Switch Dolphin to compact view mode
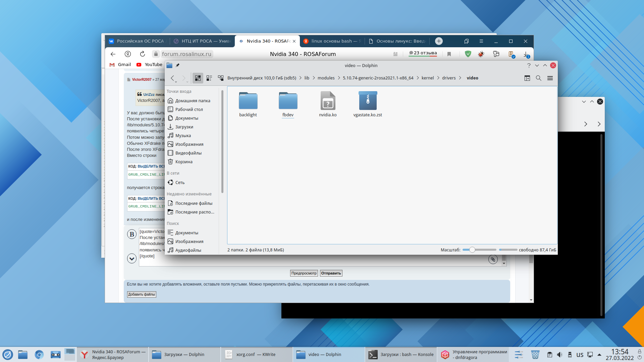Image resolution: width=644 pixels, height=362 pixels. (x=209, y=78)
